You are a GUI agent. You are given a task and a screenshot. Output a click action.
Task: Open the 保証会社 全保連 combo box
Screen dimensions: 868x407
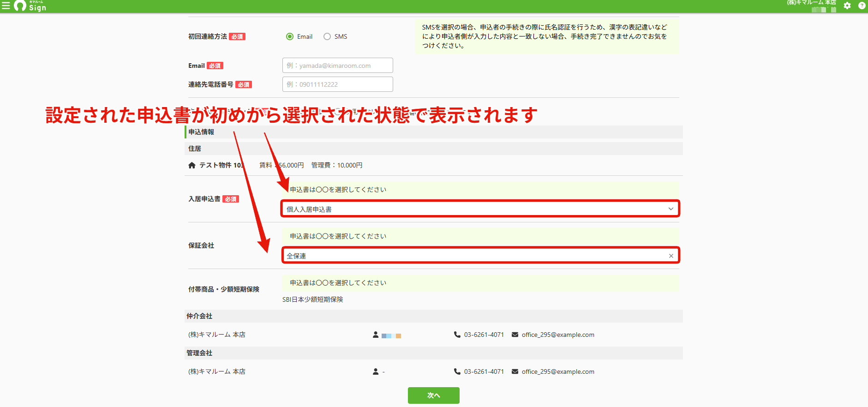tap(480, 256)
